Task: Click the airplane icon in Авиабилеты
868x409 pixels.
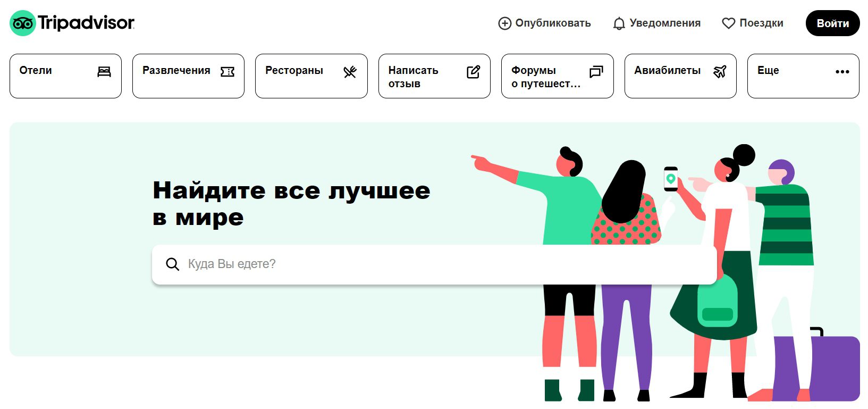Action: click(720, 72)
